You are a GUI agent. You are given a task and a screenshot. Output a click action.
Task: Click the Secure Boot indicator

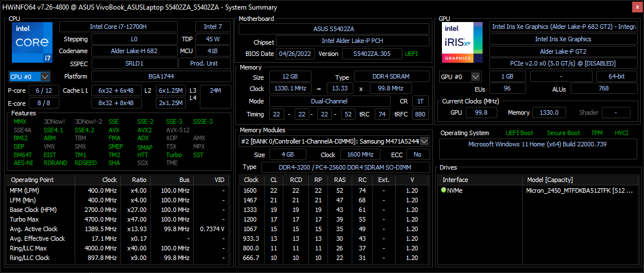tap(563, 133)
